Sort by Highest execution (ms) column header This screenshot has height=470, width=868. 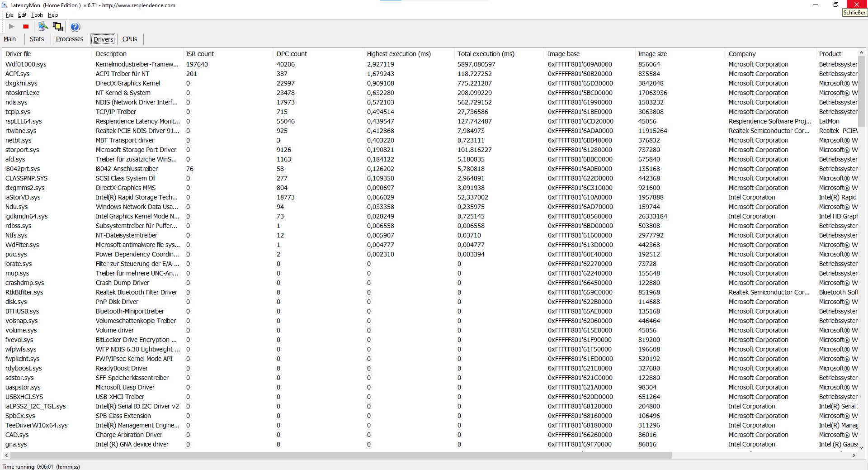(398, 54)
